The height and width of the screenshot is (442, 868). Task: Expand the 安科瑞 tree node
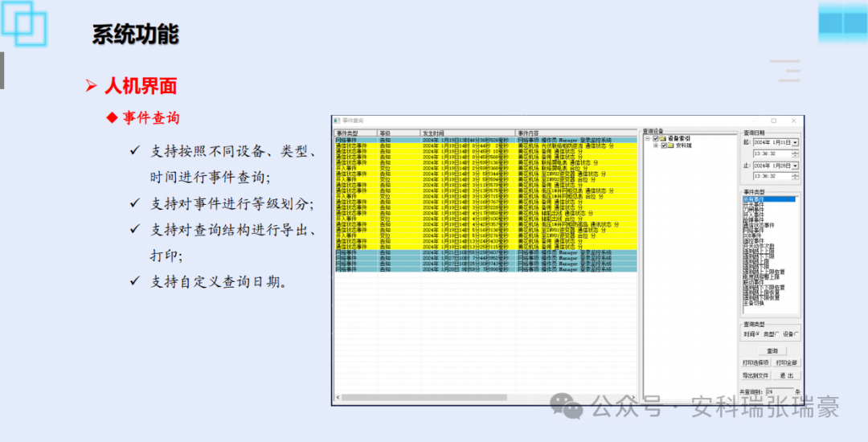click(656, 145)
